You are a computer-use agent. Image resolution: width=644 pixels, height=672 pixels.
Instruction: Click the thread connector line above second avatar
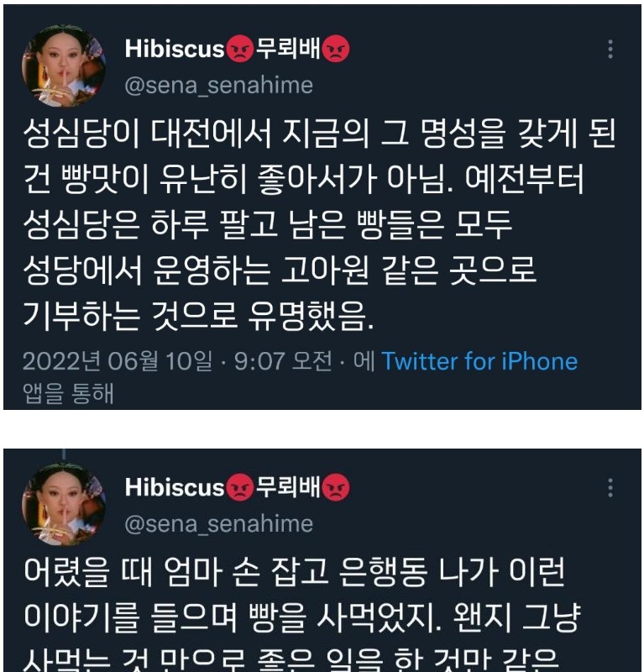(x=64, y=454)
